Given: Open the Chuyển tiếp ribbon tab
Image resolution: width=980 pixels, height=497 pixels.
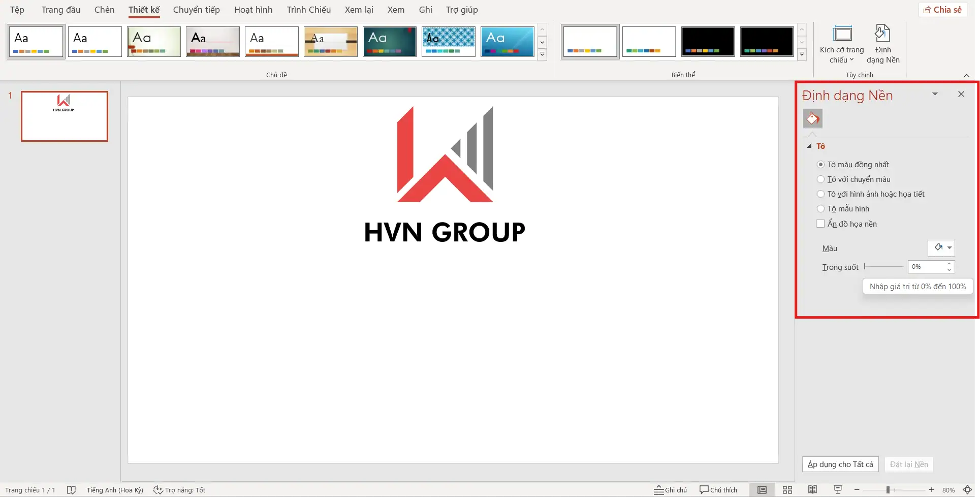Looking at the screenshot, I should click(196, 10).
